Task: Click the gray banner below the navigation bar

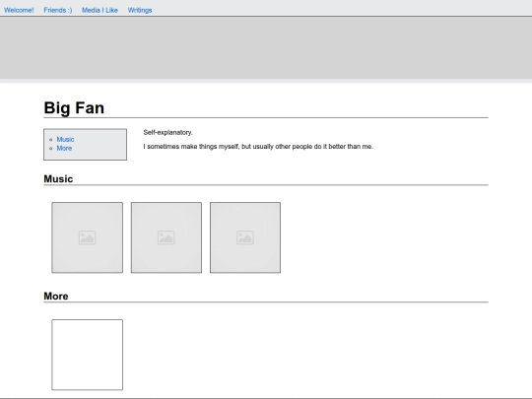Action: pyautogui.click(x=266, y=48)
